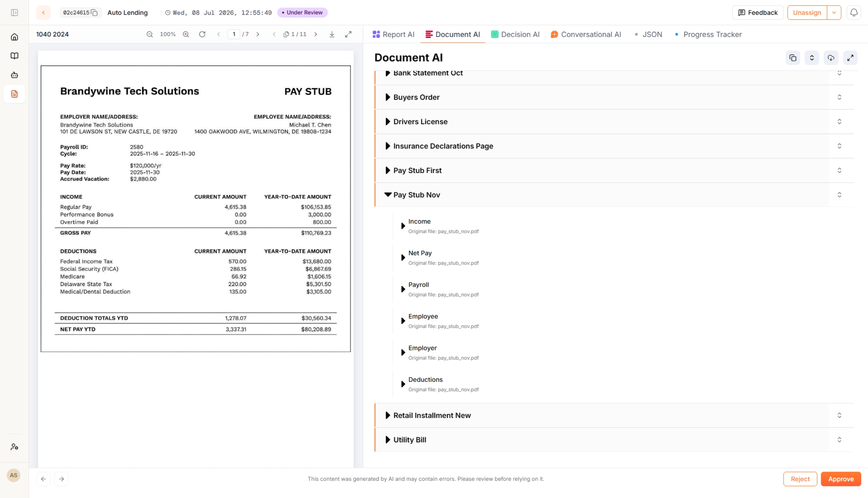The width and height of the screenshot is (868, 498).
Task: Toggle sort chevrons on Retail Installment New row
Action: [839, 415]
